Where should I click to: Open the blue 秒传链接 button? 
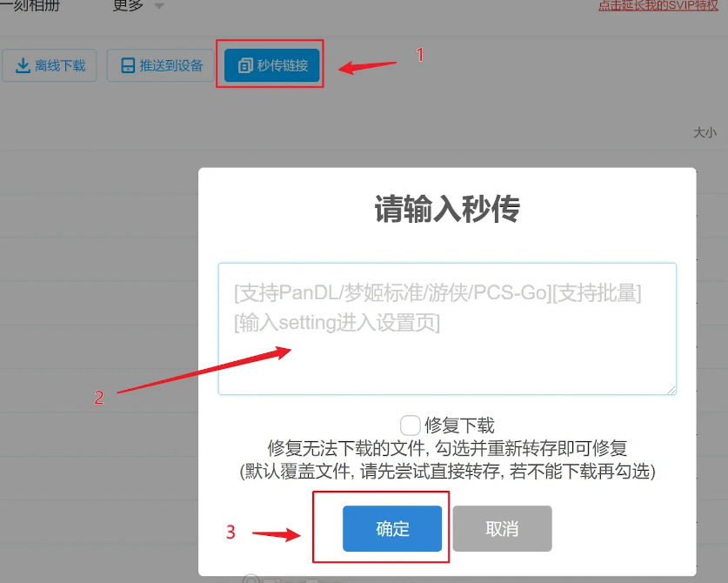pos(272,65)
